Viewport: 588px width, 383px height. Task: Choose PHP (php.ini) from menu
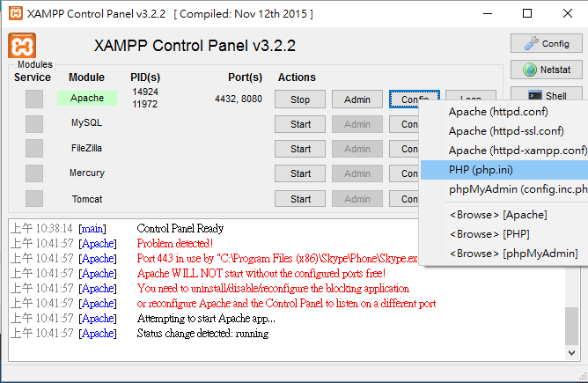pyautogui.click(x=504, y=170)
